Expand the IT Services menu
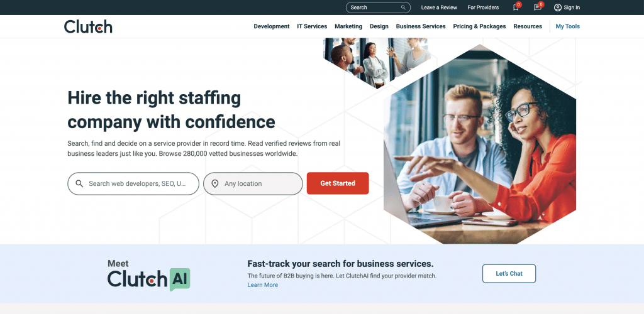Viewport: 644px width, 314px height. click(x=312, y=26)
